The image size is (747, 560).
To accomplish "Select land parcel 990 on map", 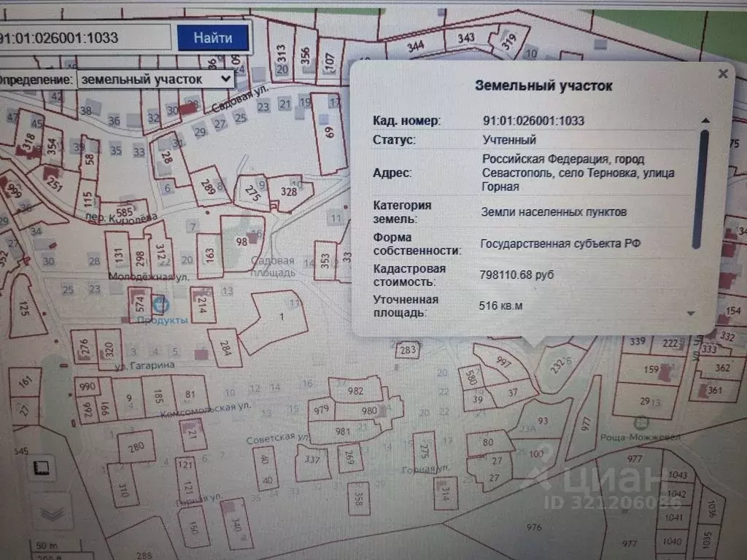I will [x=88, y=386].
